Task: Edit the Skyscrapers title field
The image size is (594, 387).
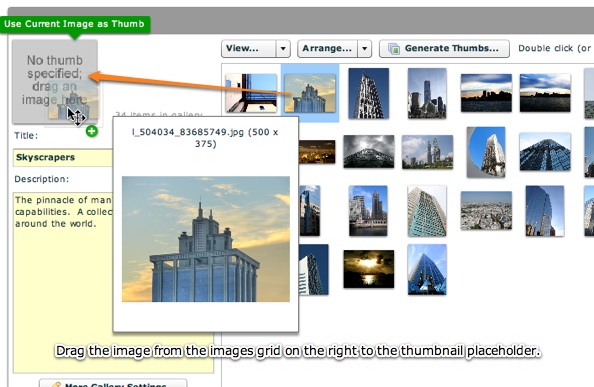Action: click(x=63, y=158)
